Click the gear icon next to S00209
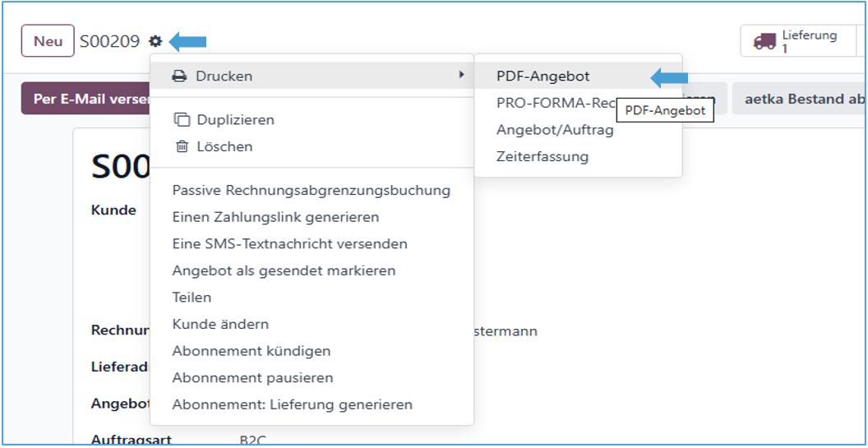 (x=155, y=41)
